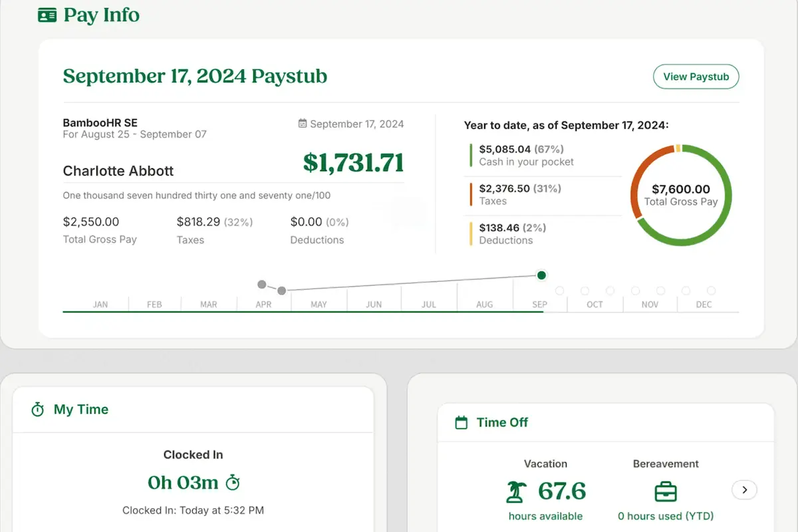798x532 pixels.
Task: Select the September paystub marker on timeline
Action: point(541,275)
